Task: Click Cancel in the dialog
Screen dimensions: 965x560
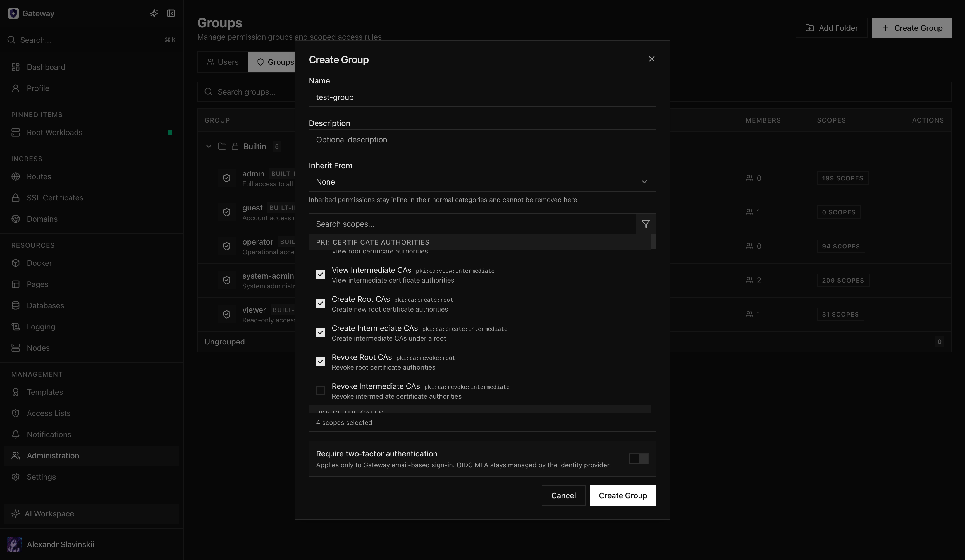Action: pyautogui.click(x=563, y=496)
